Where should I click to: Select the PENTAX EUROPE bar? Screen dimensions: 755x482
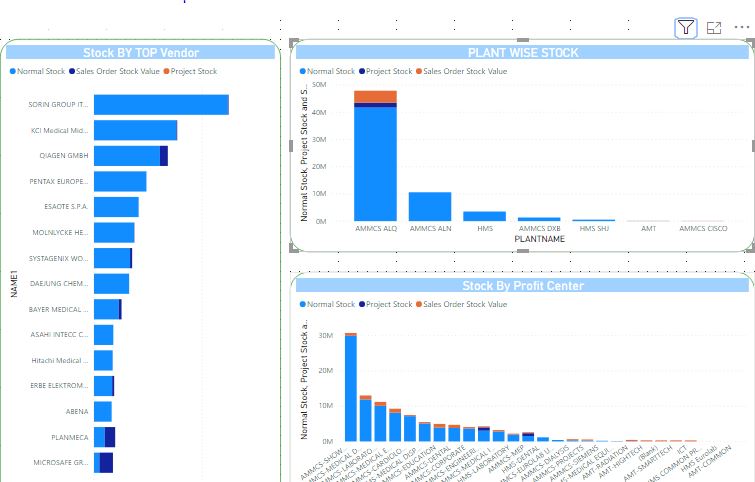coord(120,182)
